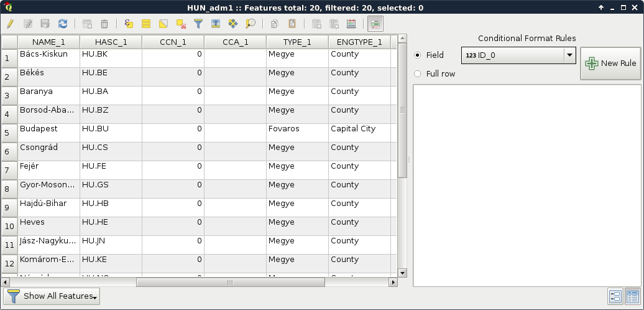Click the Select All features icon
Image resolution: width=644 pixels, height=310 pixels.
click(x=146, y=24)
